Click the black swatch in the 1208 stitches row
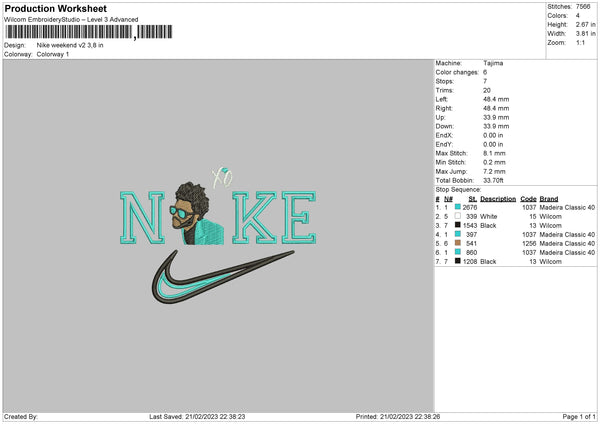The image size is (600, 424). [x=458, y=261]
